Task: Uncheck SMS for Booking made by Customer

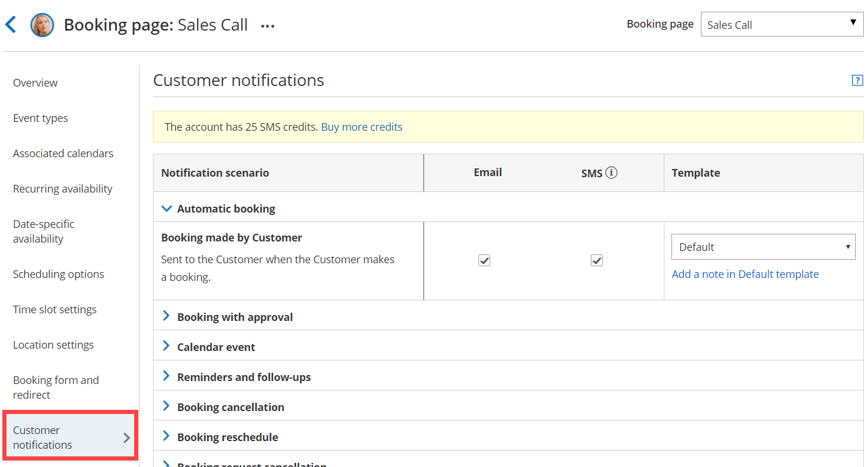Action: [597, 260]
